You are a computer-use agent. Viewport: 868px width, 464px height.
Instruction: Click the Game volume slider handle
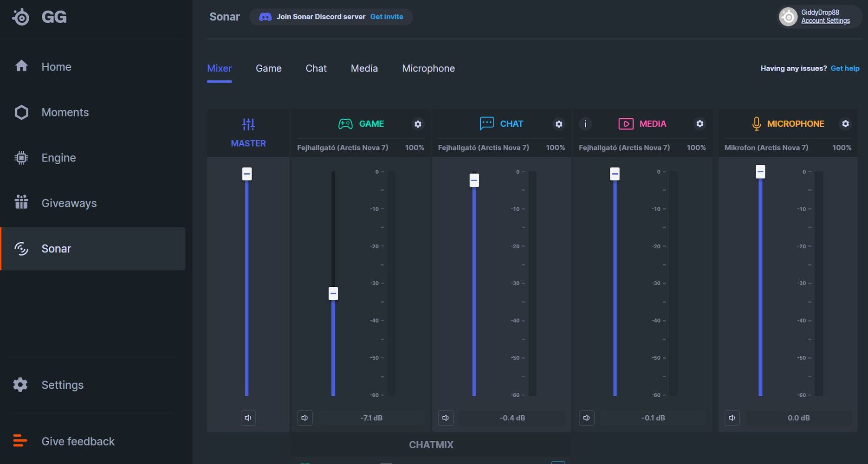tap(333, 293)
